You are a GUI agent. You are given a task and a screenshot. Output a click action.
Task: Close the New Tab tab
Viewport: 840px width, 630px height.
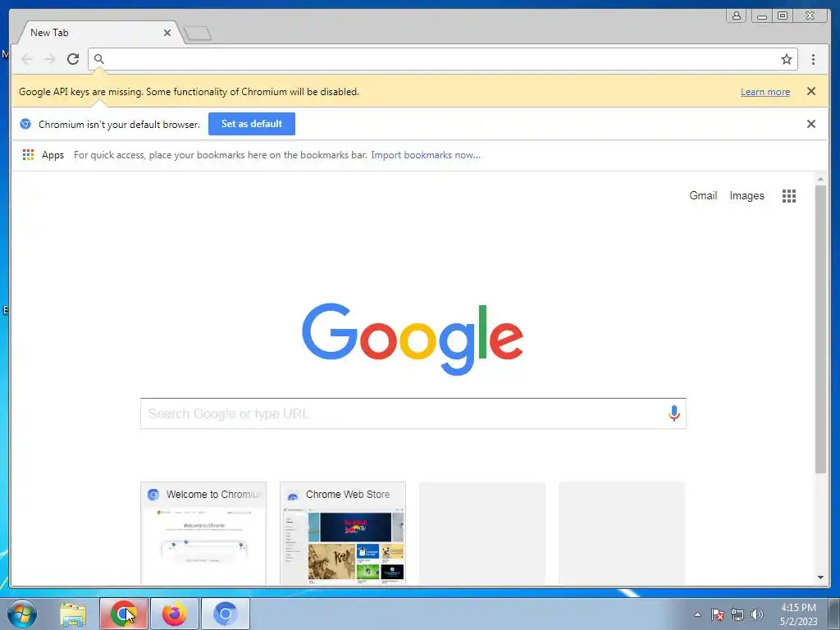pyautogui.click(x=167, y=33)
